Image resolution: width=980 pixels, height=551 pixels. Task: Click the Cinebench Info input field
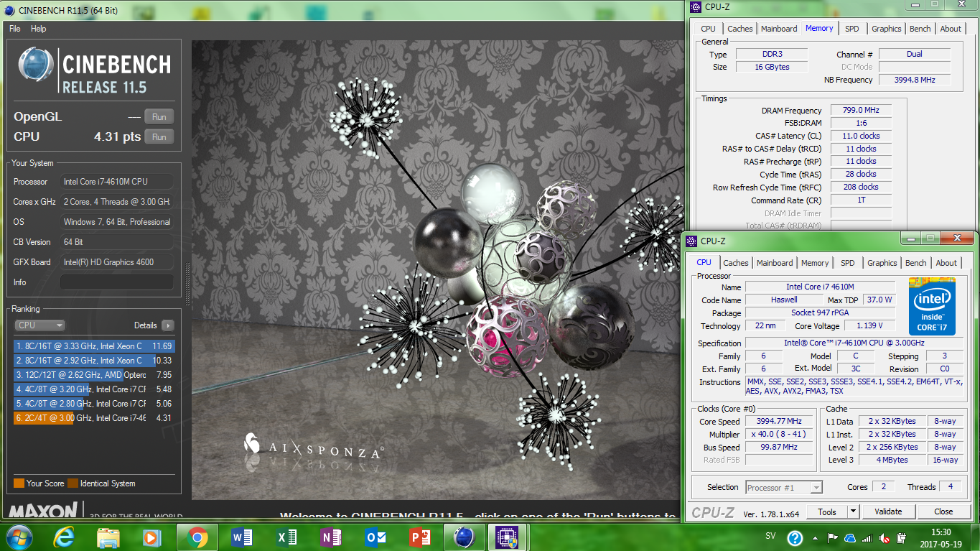[117, 282]
